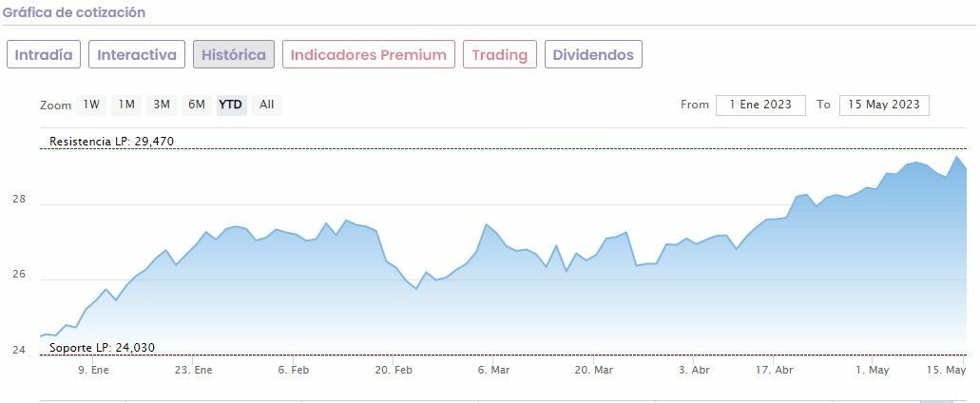This screenshot has width=980, height=403.
Task: Pick the YTD zoom button
Action: [x=231, y=105]
